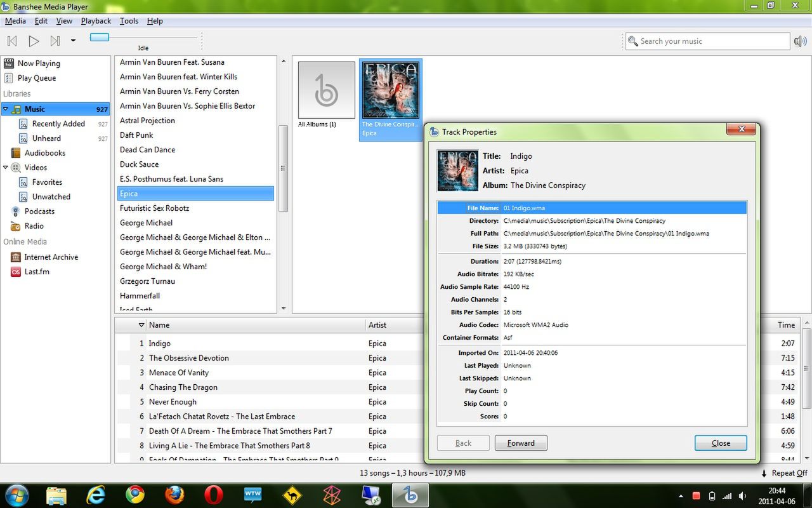This screenshot has width=812, height=508.
Task: Open the Help menu
Action: click(155, 21)
